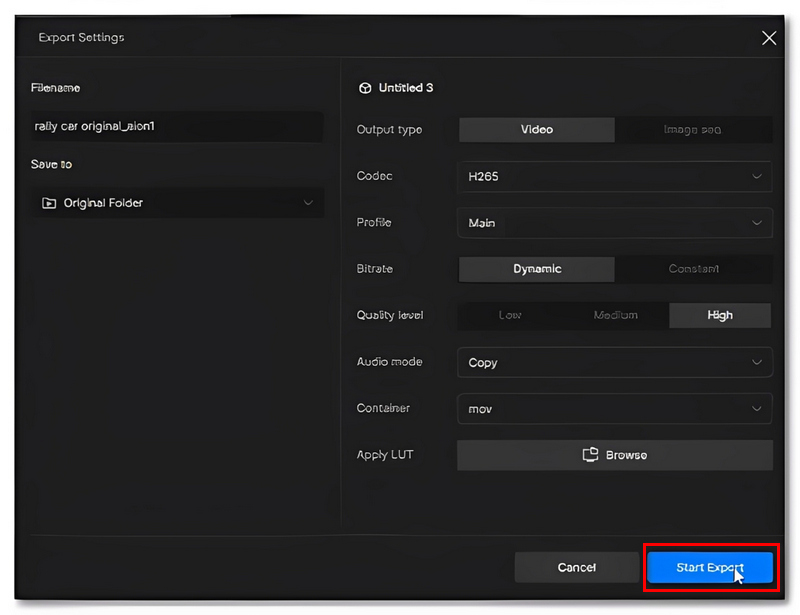
Task: Click Start Export
Action: 710,568
